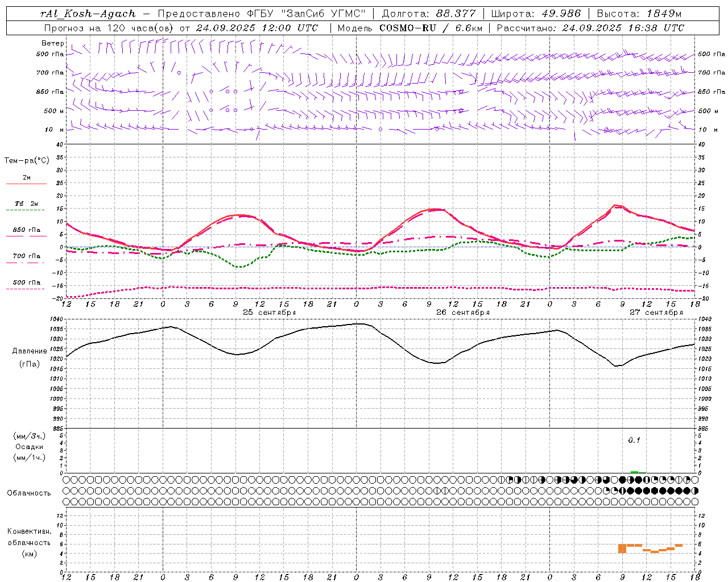The image size is (728, 582).
Task: Click the station name rAl_Kosh-Agach in header
Action: click(x=89, y=14)
